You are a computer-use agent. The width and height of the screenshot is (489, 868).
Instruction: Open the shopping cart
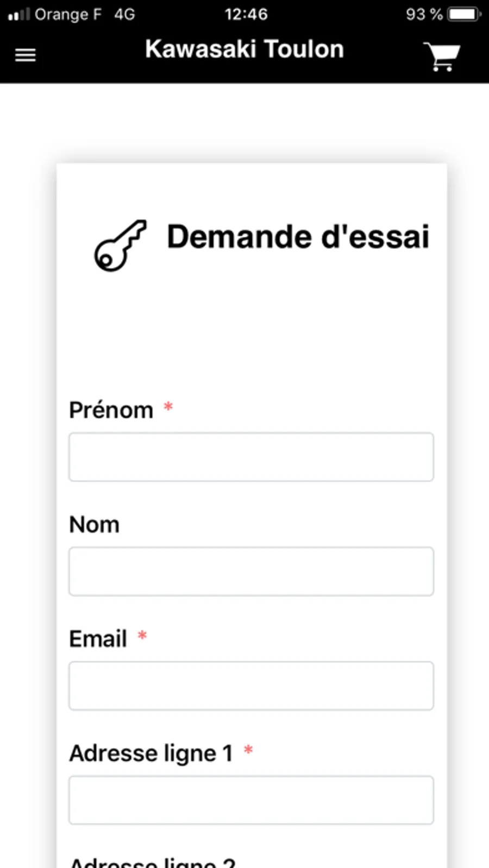click(x=442, y=56)
